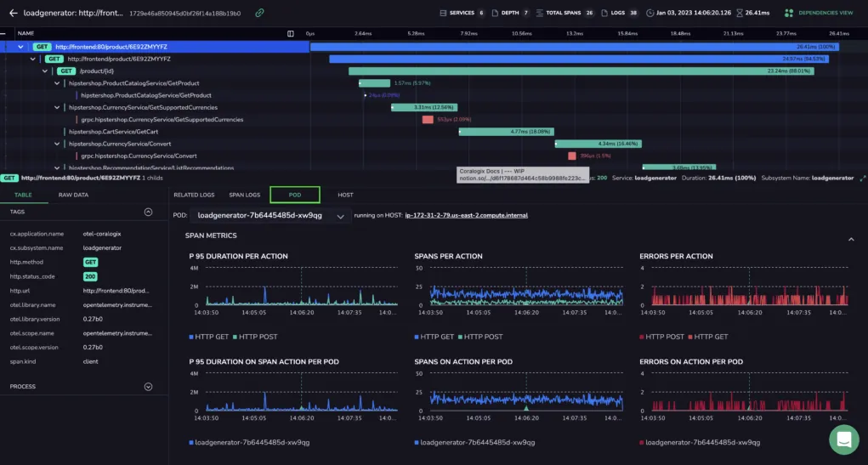Click the Services count icon in header
The image size is (868, 465).
443,13
